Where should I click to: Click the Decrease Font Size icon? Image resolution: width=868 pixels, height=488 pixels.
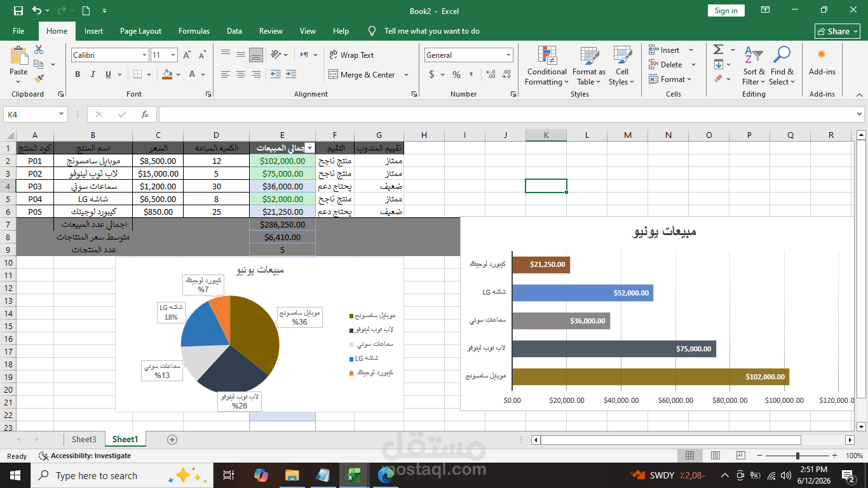point(201,55)
